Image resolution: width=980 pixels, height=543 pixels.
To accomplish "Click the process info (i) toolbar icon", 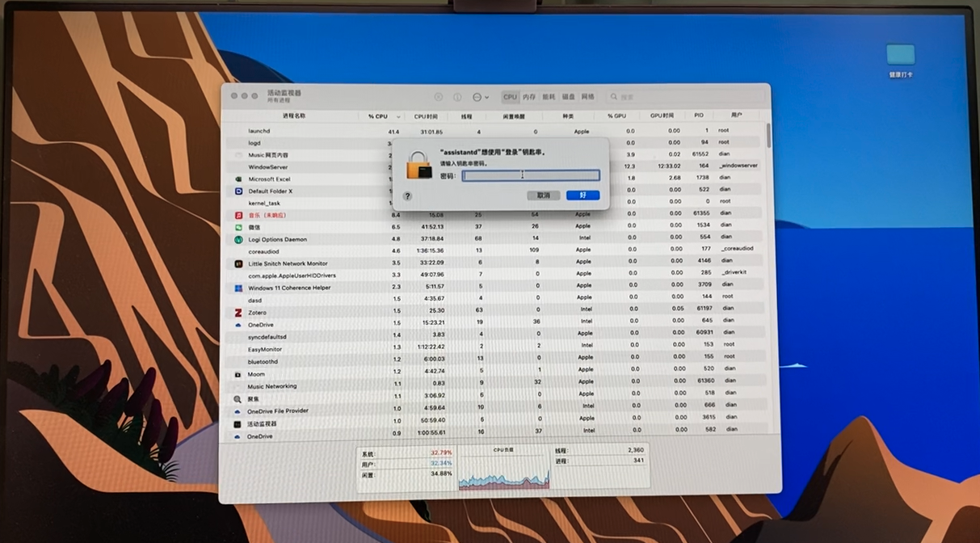I will pos(457,97).
